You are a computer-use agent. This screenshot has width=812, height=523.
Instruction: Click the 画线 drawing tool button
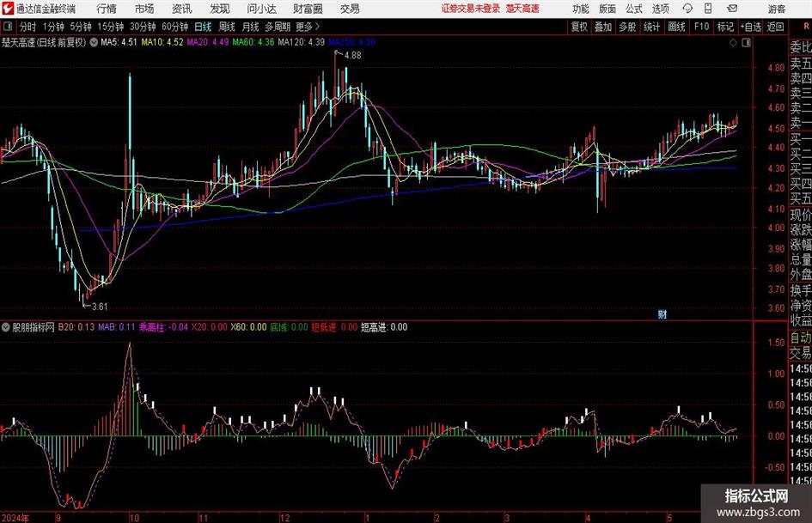click(x=677, y=27)
